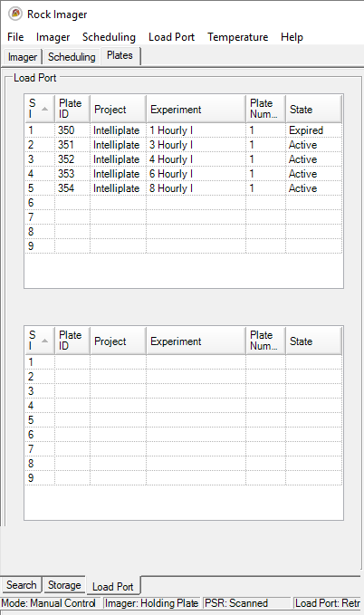This screenshot has height=615, width=364.
Task: Sort the upper table by its Experiment column
Action: point(196,109)
